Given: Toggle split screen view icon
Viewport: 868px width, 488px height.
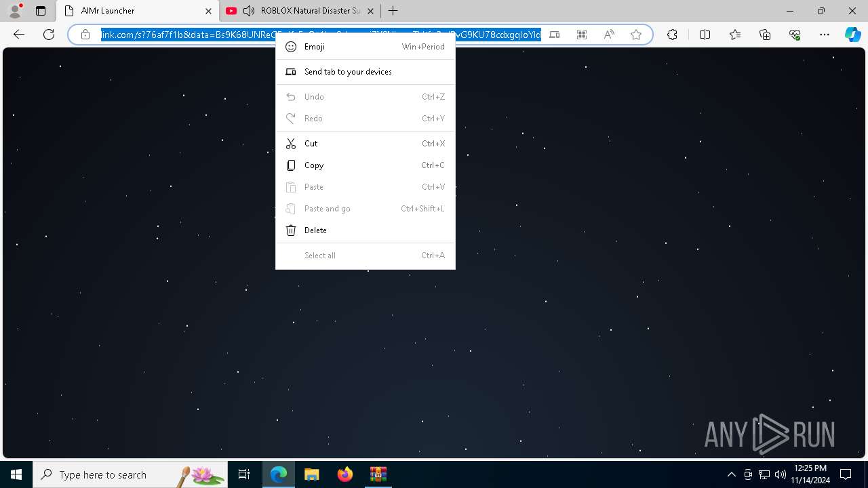Looking at the screenshot, I should [x=705, y=35].
